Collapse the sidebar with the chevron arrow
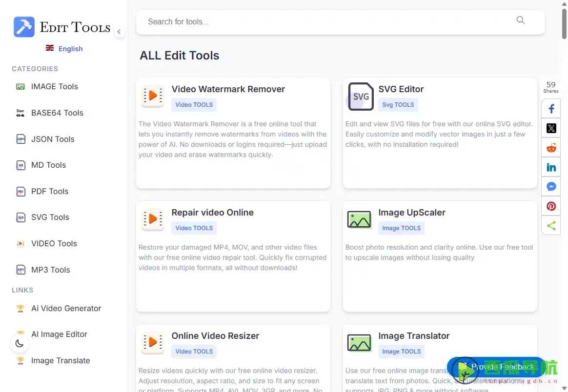The width and height of the screenshot is (568, 392). point(119,32)
